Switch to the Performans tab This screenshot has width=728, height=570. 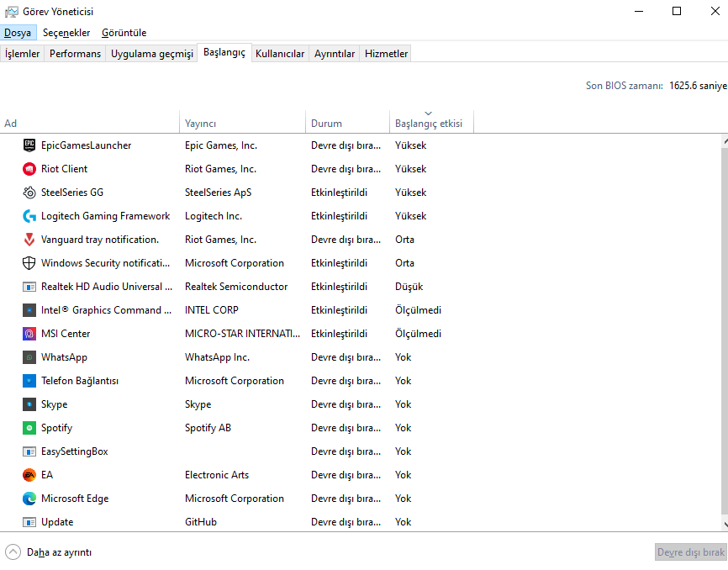(x=75, y=54)
